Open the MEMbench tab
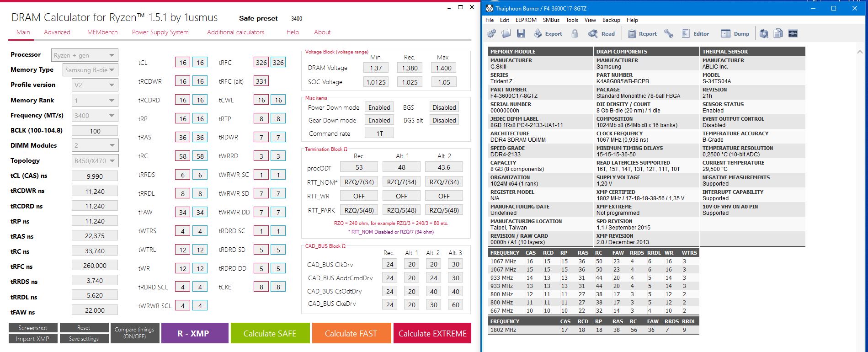The height and width of the screenshot is (352, 868). (102, 32)
